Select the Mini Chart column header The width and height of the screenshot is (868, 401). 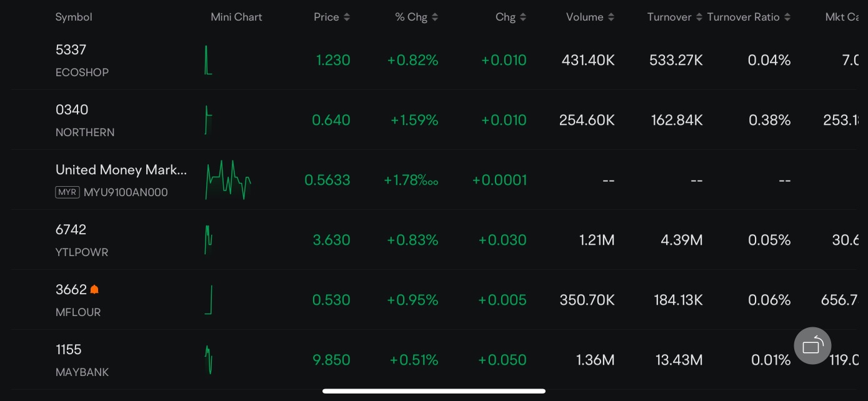click(x=236, y=17)
